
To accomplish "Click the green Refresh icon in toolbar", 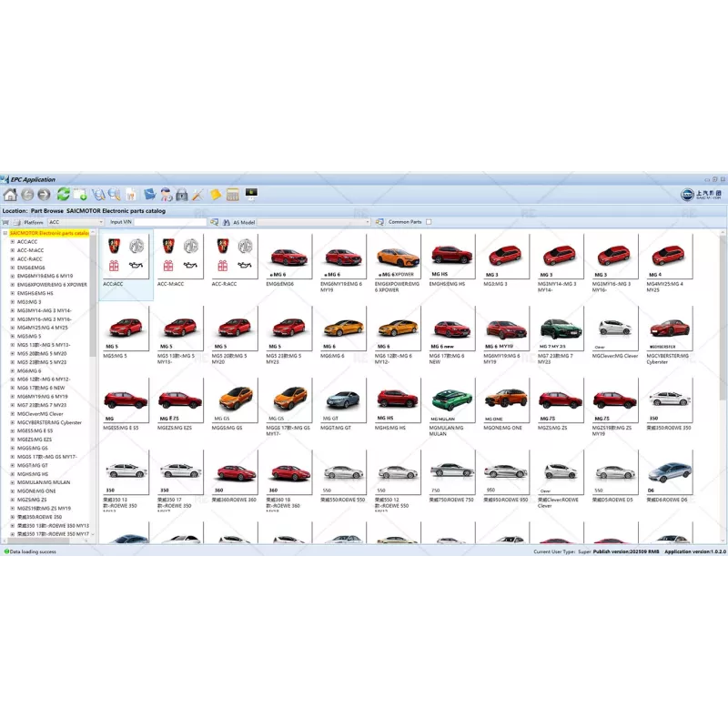I will point(63,193).
